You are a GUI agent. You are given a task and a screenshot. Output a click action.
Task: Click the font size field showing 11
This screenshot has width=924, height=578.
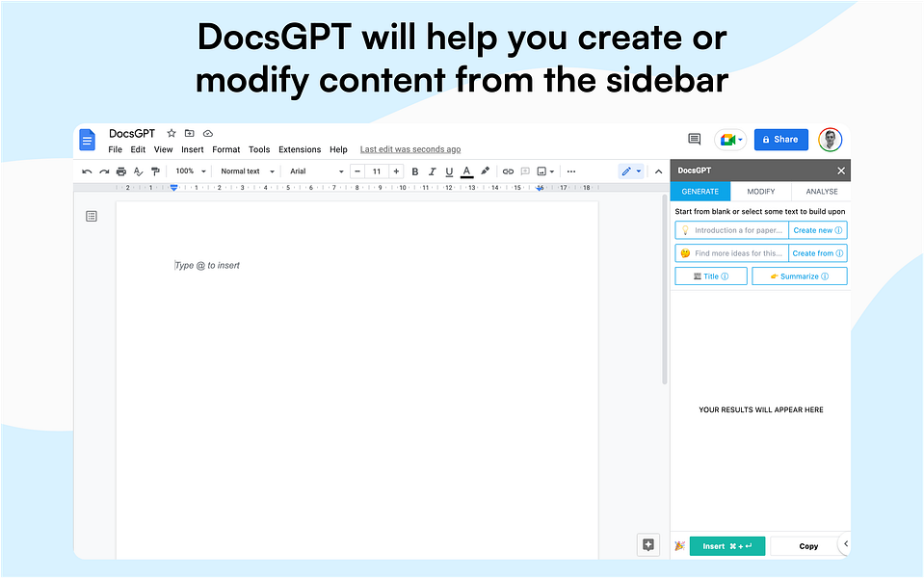pyautogui.click(x=377, y=171)
